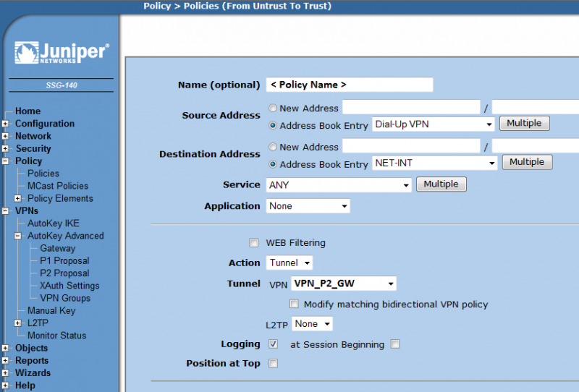Open the Dial-Up VPN source dropdown
The height and width of the screenshot is (392, 579).
[x=433, y=124]
